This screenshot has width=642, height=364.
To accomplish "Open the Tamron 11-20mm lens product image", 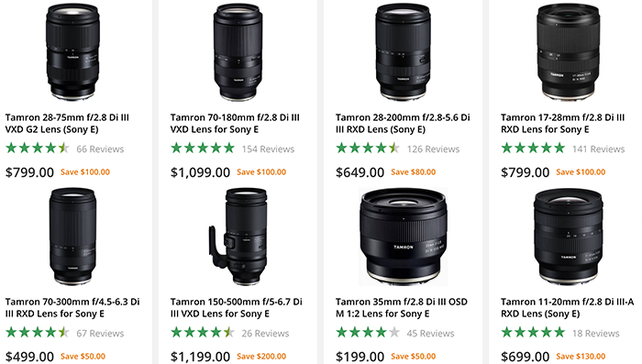I will [569, 237].
